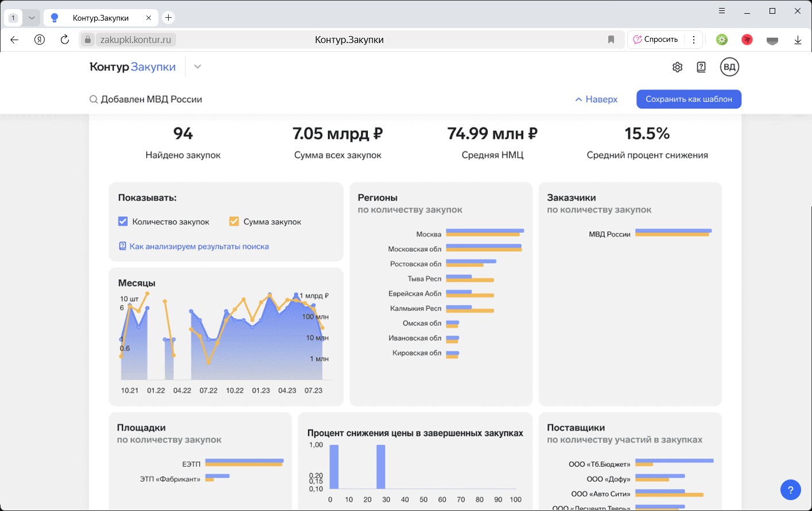Go back with browser back arrow
The image size is (812, 511).
[x=15, y=40]
